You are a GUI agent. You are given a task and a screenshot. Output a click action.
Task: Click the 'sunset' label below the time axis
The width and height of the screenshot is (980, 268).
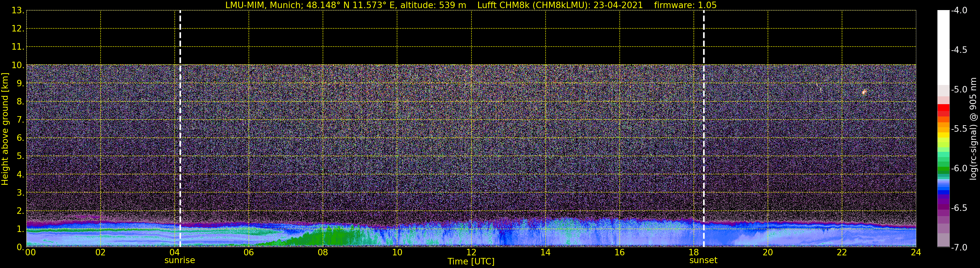(x=703, y=261)
